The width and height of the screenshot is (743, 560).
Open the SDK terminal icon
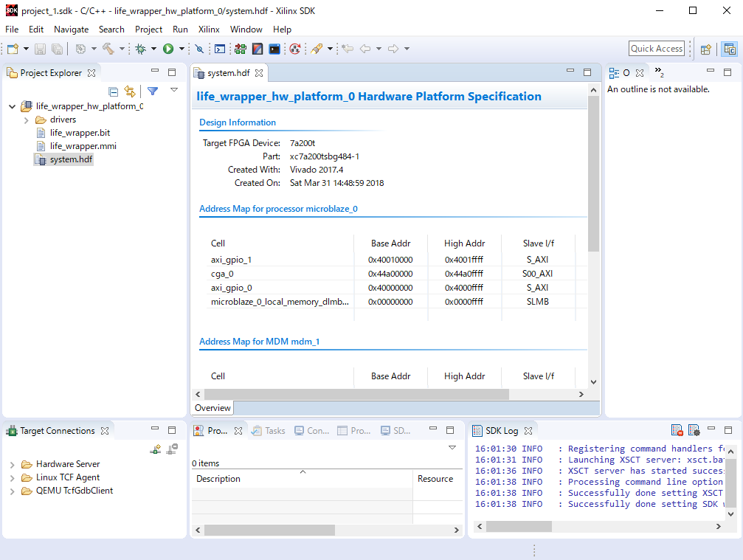tap(274, 49)
